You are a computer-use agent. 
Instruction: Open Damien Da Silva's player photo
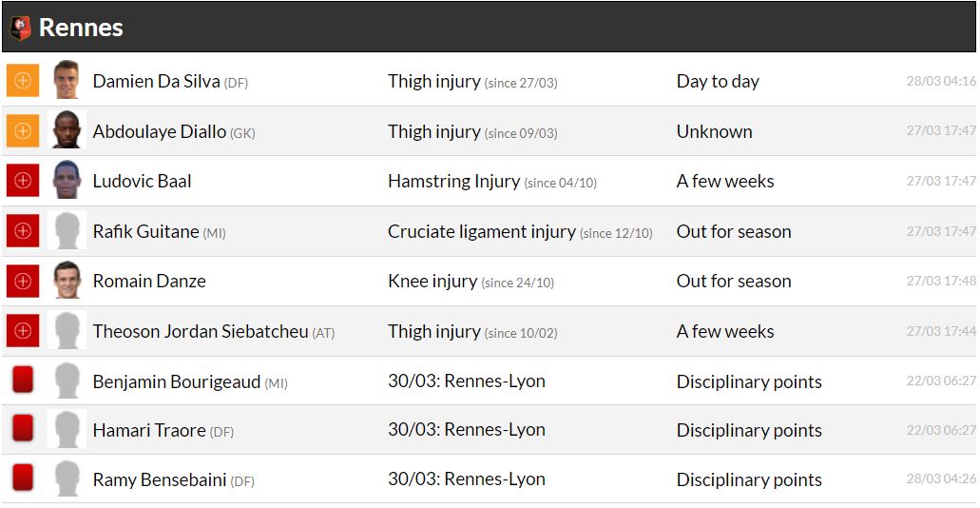67,81
